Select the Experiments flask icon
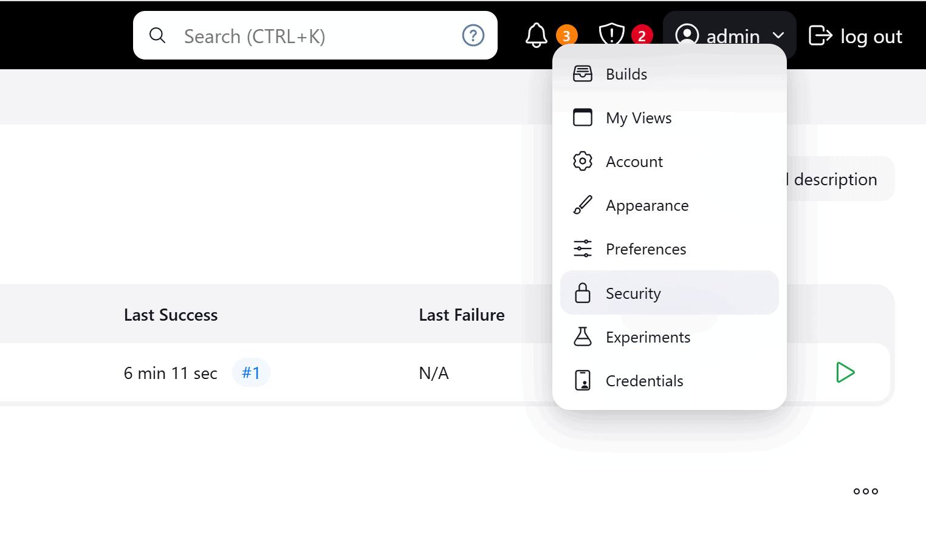Viewport: 926px width, 560px height. (x=583, y=336)
